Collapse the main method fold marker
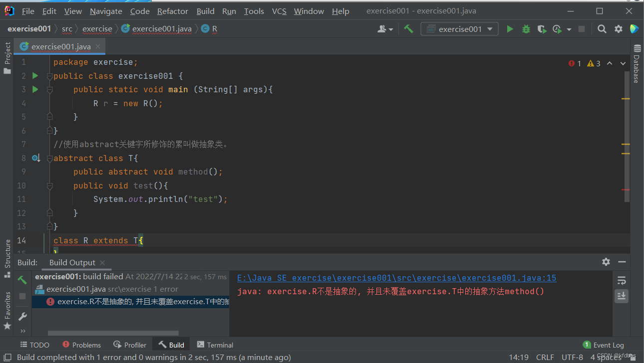The image size is (644, 363). click(49, 90)
